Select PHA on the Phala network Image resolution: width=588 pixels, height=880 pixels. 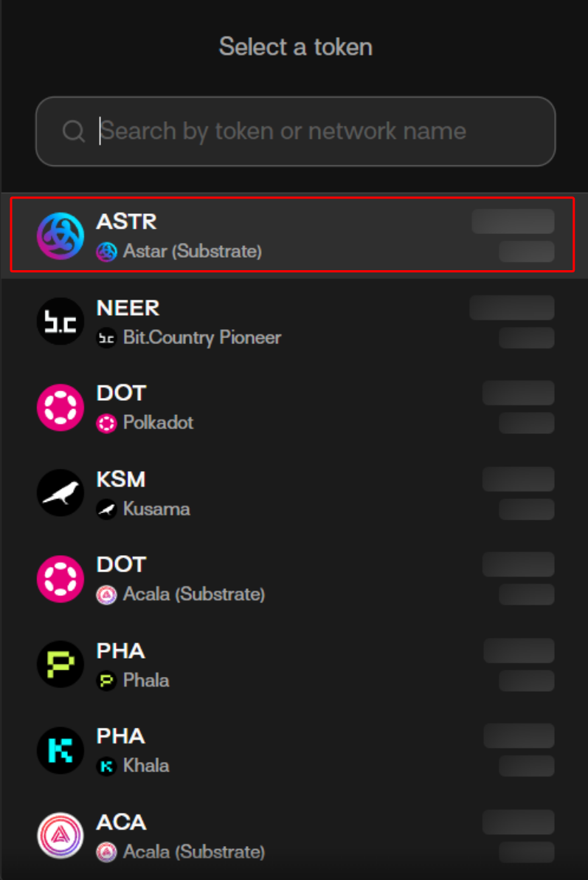point(295,664)
